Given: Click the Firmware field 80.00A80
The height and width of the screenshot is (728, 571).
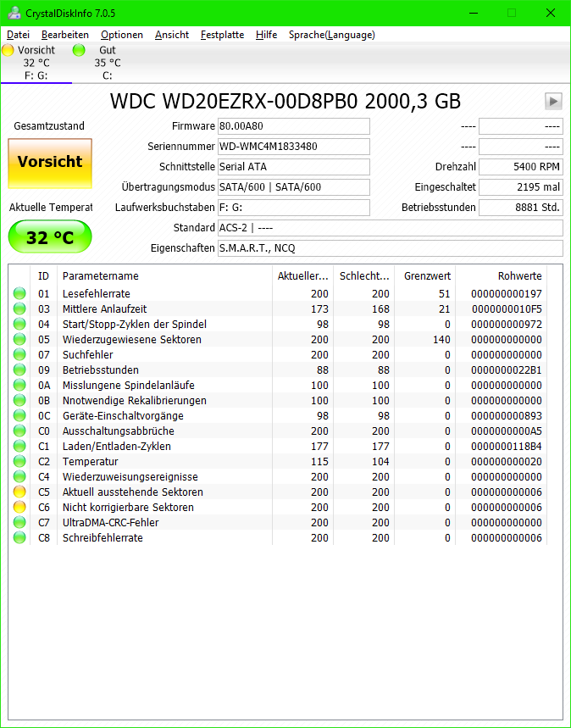Looking at the screenshot, I should 293,125.
